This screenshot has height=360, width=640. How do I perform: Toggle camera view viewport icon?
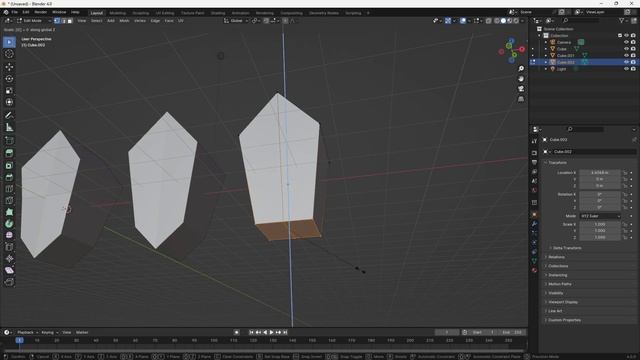coord(521,89)
